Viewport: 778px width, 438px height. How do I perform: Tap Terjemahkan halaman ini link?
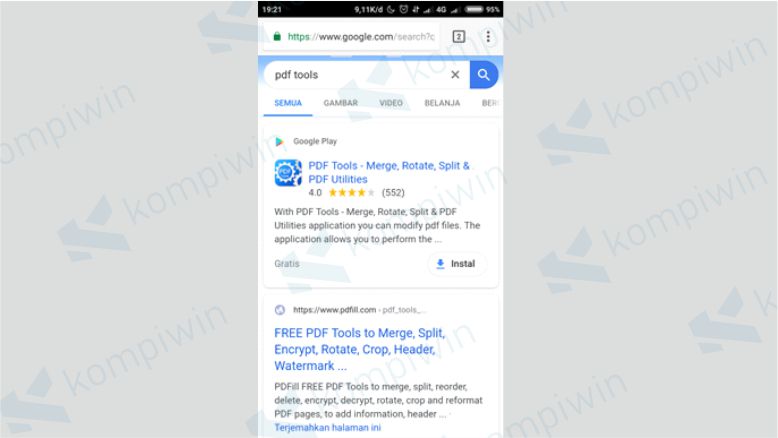(327, 428)
